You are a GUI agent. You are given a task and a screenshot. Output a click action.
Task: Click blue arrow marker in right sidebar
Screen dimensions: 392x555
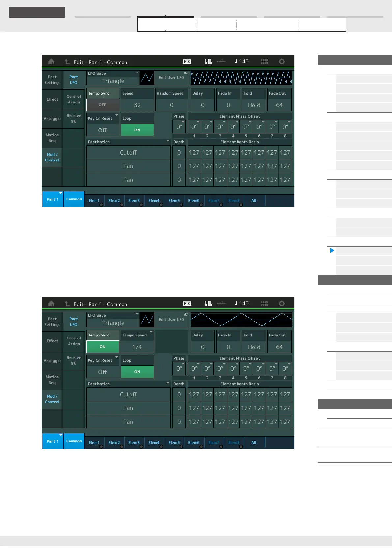(x=332, y=250)
